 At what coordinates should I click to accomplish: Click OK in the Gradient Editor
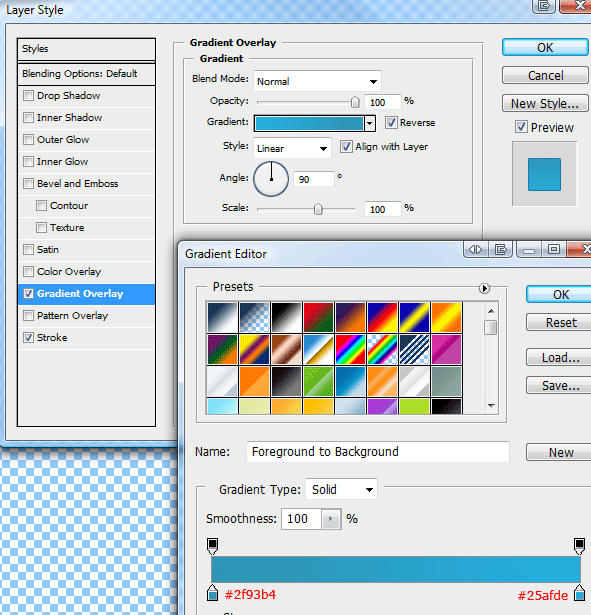559,295
